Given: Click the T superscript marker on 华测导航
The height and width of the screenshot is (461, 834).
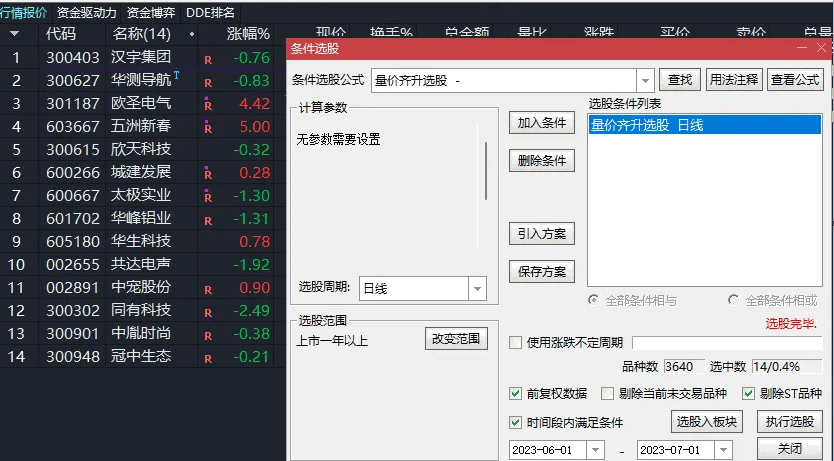Looking at the screenshot, I should point(177,76).
